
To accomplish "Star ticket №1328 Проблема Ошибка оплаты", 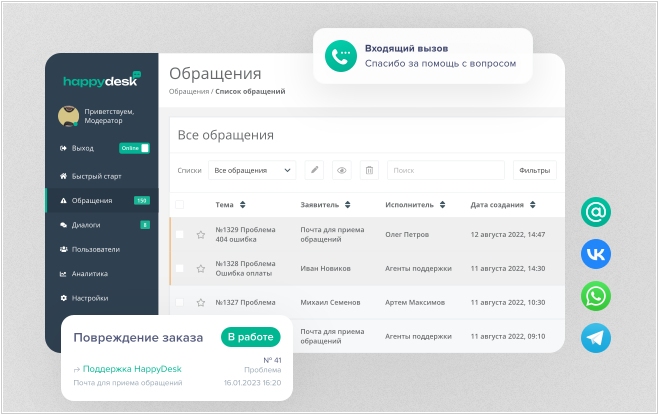I will click(201, 268).
